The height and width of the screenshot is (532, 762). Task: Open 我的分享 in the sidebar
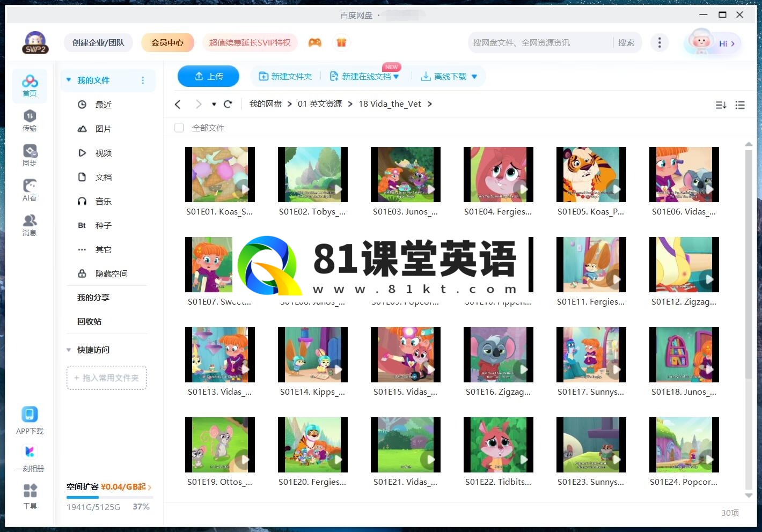93,297
